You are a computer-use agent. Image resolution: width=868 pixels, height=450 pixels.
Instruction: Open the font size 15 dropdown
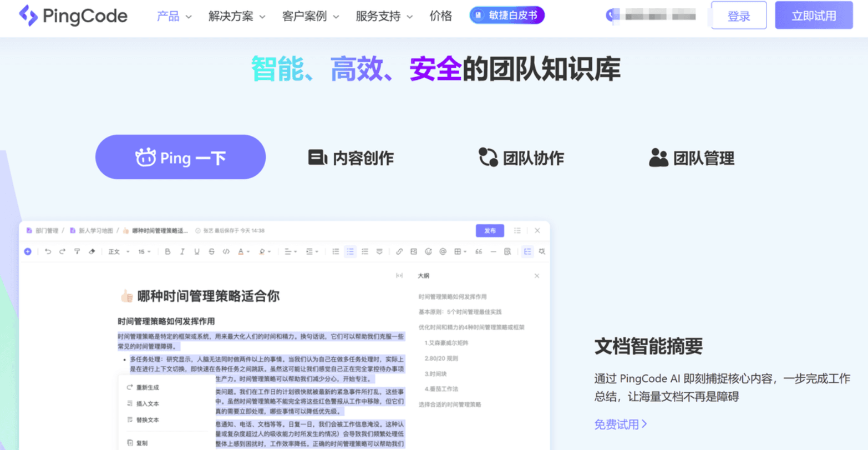(x=145, y=252)
